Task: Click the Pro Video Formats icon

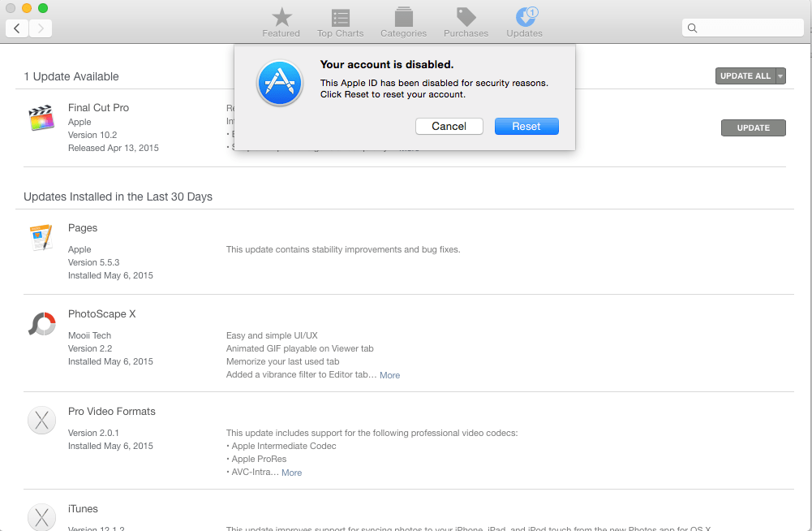Action: point(41,420)
